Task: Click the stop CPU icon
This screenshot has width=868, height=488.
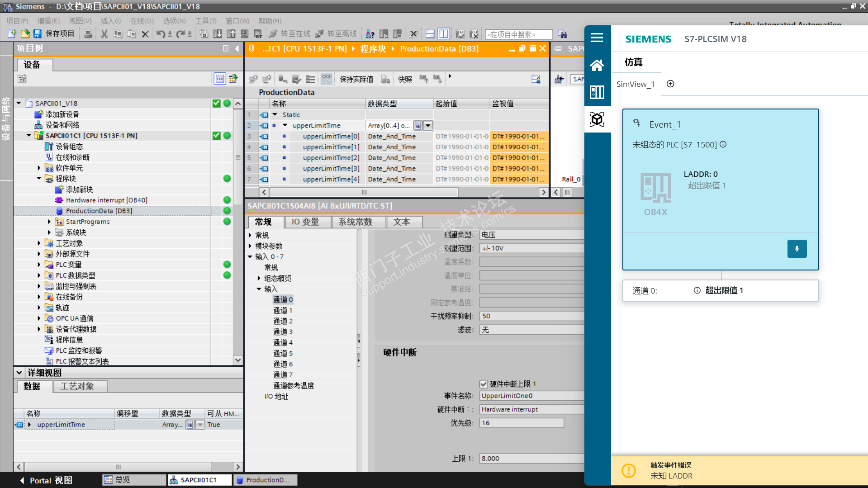Action: pos(398,34)
